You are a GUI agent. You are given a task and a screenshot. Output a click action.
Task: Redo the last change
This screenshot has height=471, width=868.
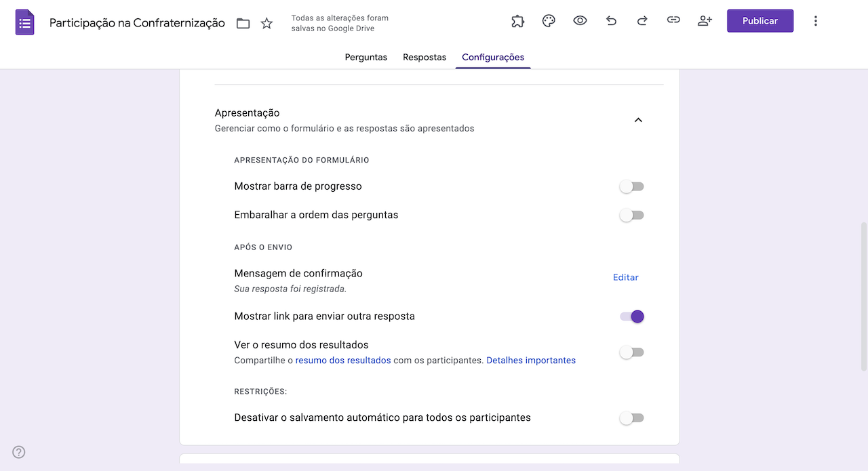[x=642, y=20]
